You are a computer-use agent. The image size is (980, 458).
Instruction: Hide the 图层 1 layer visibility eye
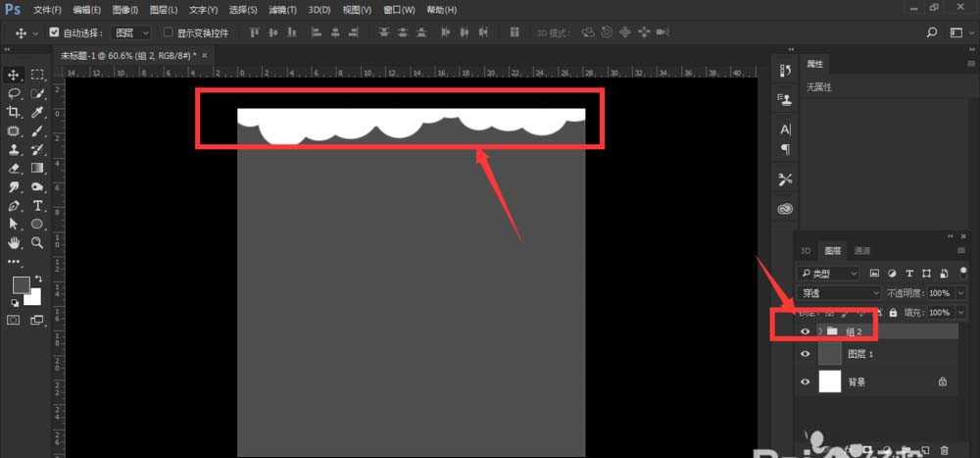point(806,353)
